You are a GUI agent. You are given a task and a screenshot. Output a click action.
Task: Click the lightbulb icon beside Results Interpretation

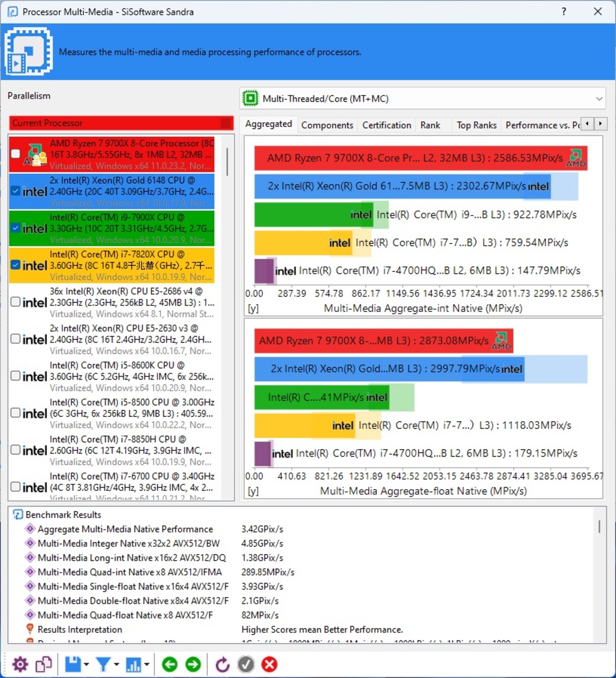click(30, 629)
